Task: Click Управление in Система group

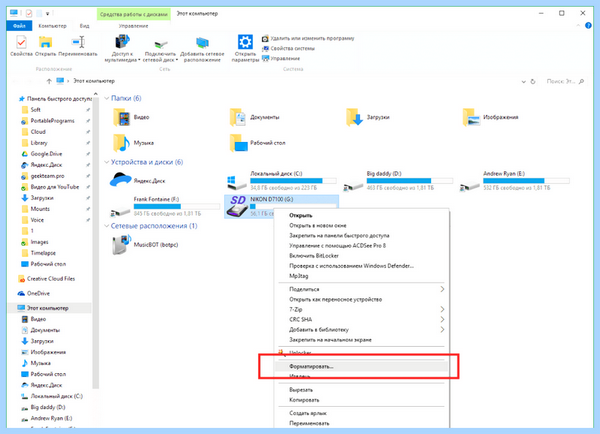Action: tap(281, 59)
